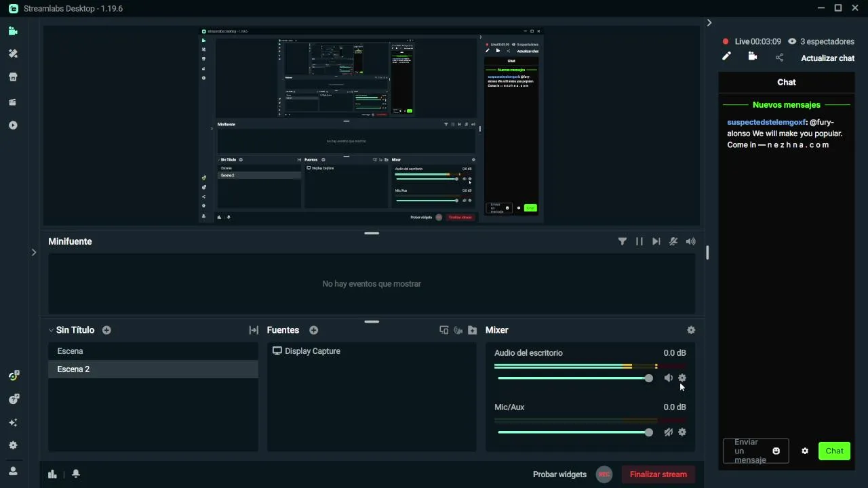The height and width of the screenshot is (488, 868).
Task: Toggle Minifuente speaker volume icon
Action: 690,241
